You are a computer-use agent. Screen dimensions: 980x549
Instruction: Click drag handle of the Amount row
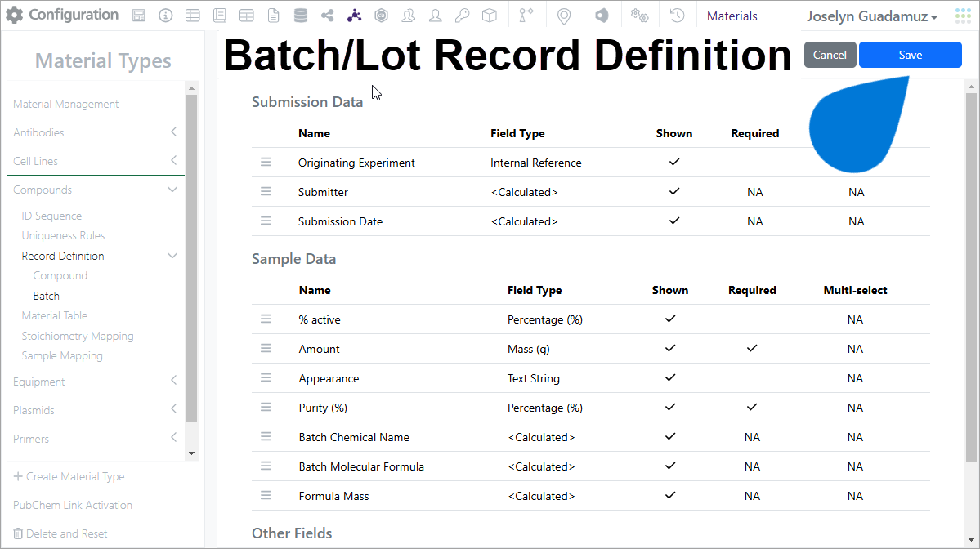coord(266,348)
